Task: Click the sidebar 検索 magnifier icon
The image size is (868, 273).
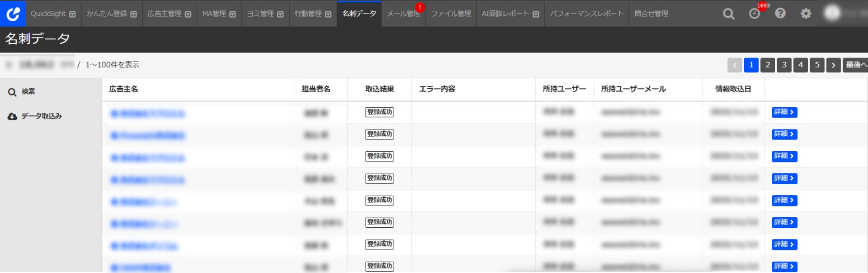Action: (12, 92)
